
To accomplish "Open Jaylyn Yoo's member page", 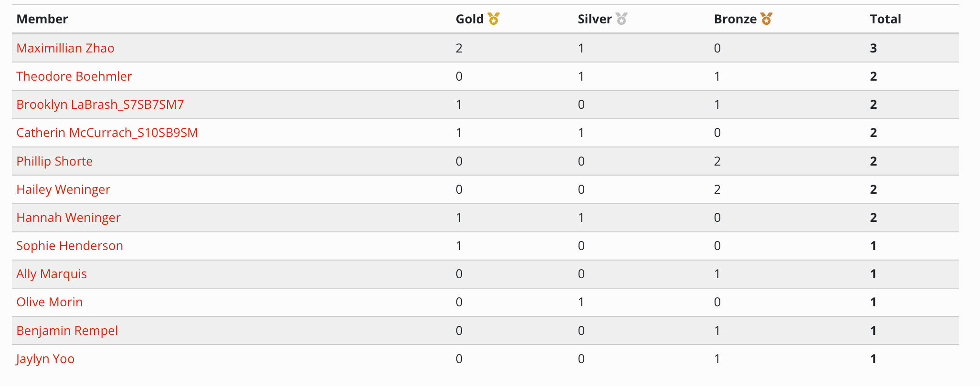I will pyautogui.click(x=45, y=359).
